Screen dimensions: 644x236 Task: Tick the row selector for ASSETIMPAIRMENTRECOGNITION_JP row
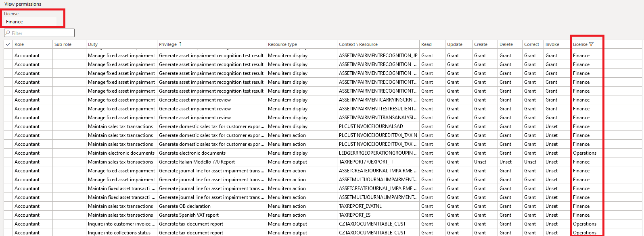point(8,56)
